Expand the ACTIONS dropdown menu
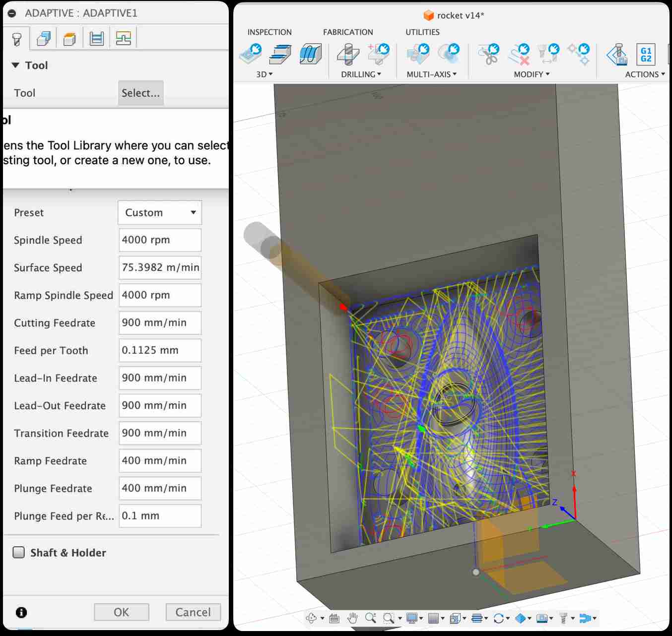This screenshot has width=672, height=636. (645, 74)
